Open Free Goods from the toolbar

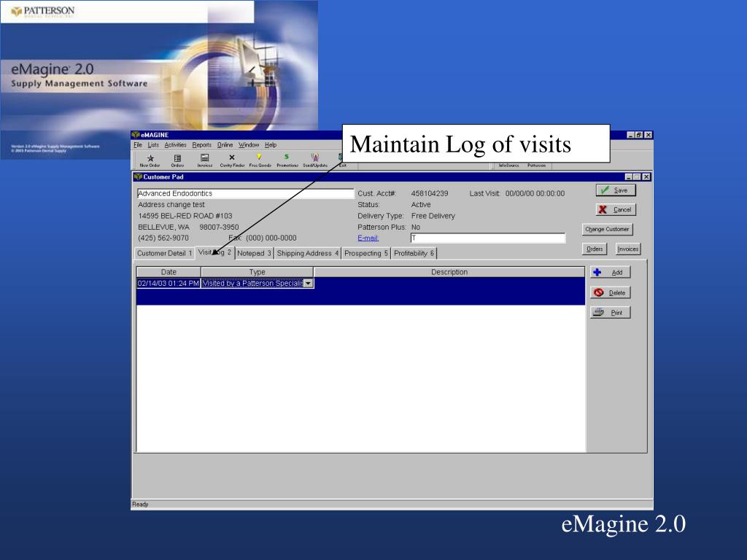click(260, 160)
